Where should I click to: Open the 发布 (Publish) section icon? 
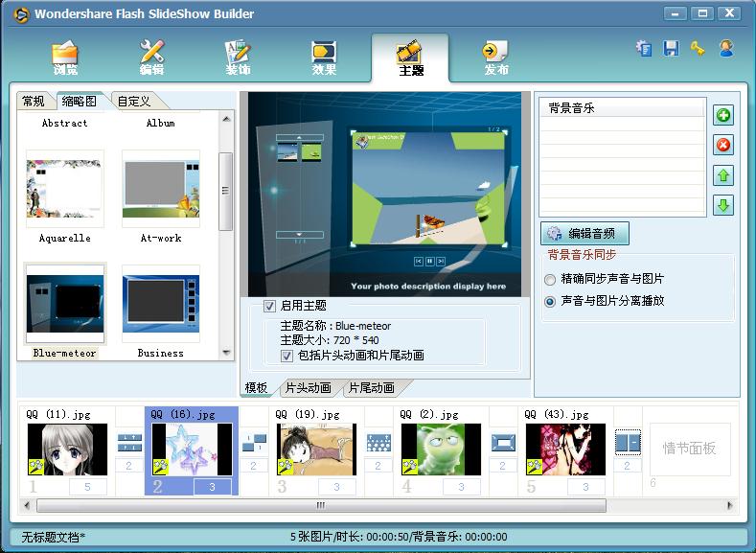click(x=495, y=58)
